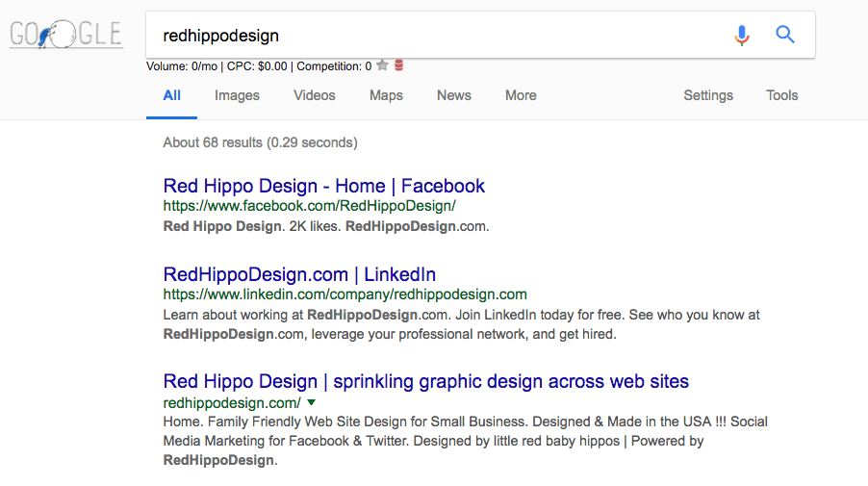Open the Maps tab
Screen dimensions: 868x486
coord(387,95)
